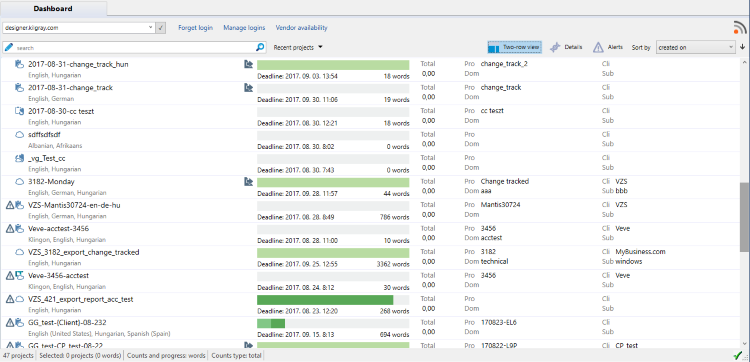750x362 pixels.
Task: Click project icon beside 2017-08-31-change_track, the English and German project
Action: click(x=19, y=87)
